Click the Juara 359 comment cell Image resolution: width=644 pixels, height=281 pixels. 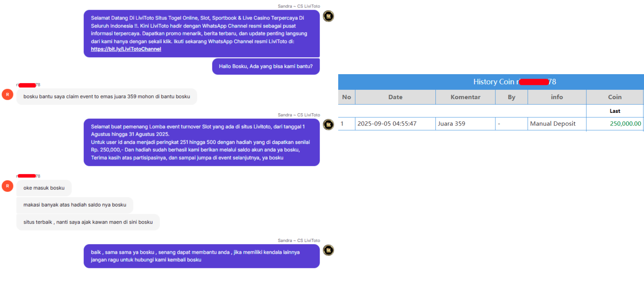coord(465,124)
